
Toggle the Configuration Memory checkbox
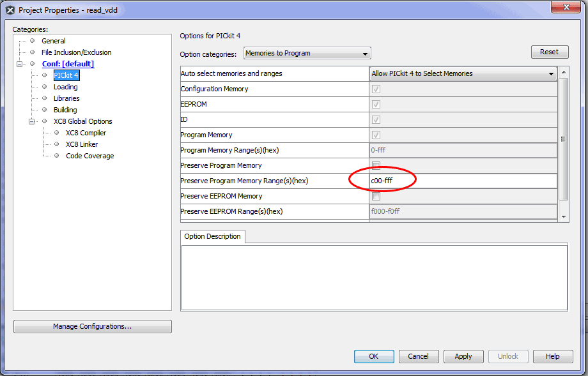(x=376, y=89)
